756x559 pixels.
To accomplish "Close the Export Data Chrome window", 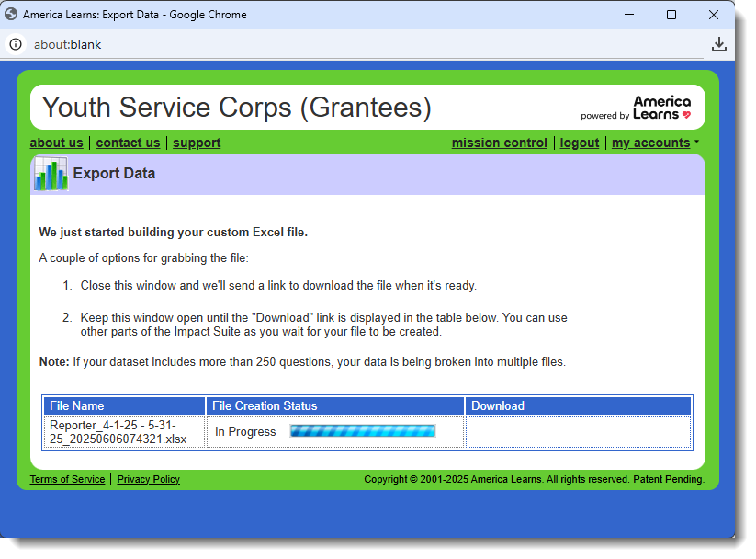I will click(714, 15).
